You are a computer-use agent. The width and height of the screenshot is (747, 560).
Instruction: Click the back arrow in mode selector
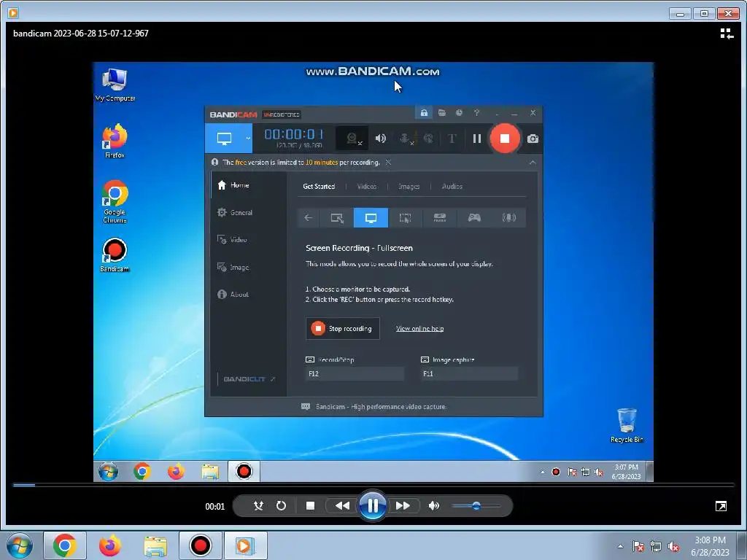(309, 217)
